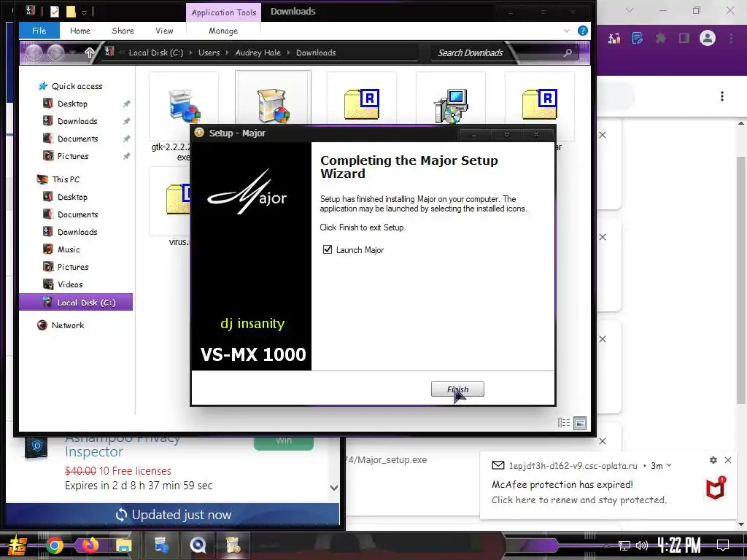Open McAfee notification settings gear
747x560 pixels.
pos(713,460)
